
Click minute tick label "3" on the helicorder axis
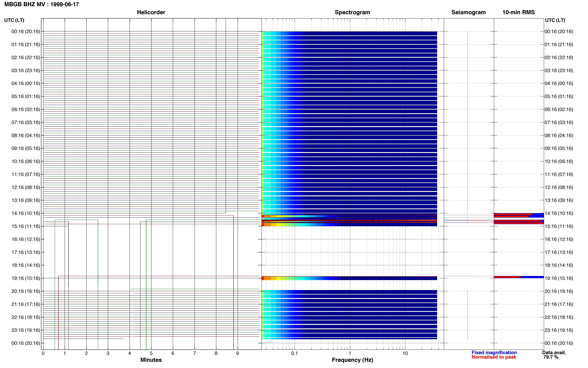(108, 353)
